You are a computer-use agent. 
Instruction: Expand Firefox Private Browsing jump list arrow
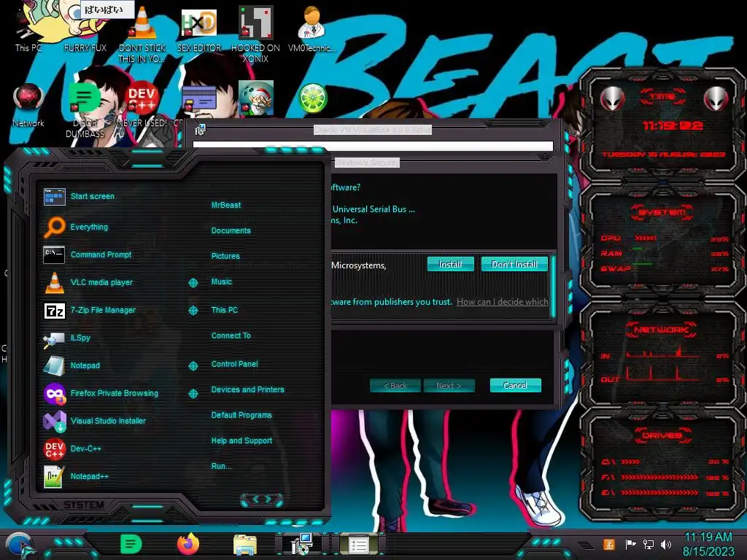[x=193, y=394]
